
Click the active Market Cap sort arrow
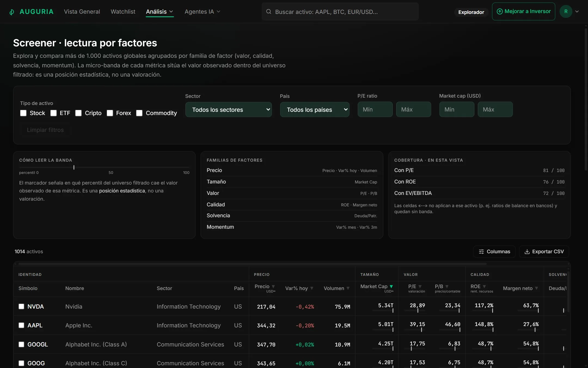point(391,286)
